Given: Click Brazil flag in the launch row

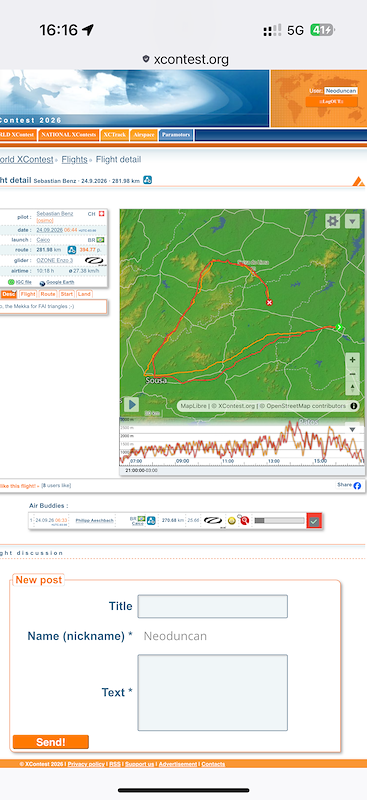Looking at the screenshot, I should click(x=100, y=240).
